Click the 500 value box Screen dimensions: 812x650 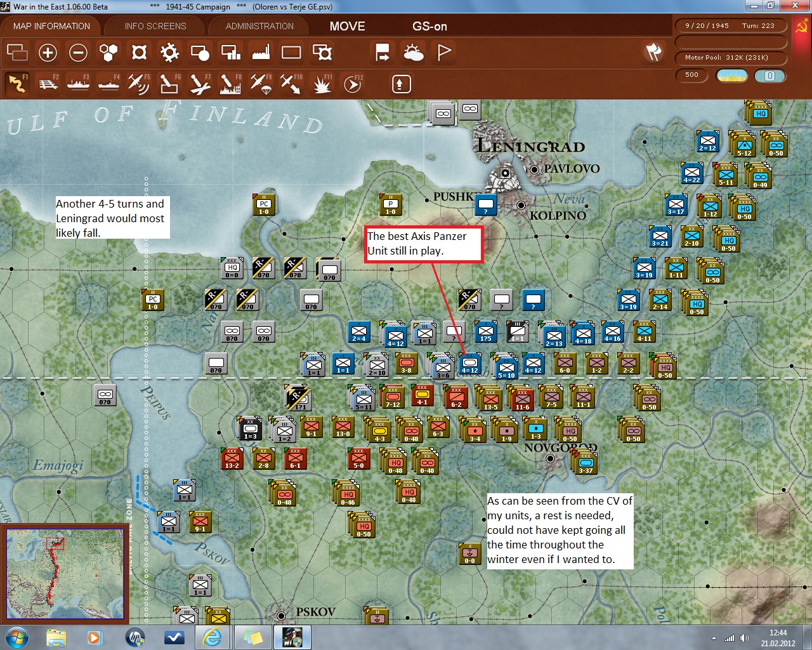pyautogui.click(x=692, y=75)
